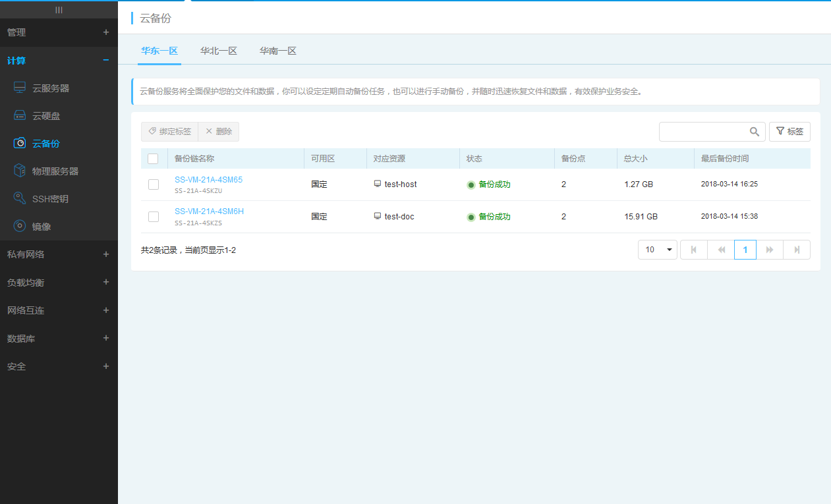The height and width of the screenshot is (504, 831).
Task: Click the 状态 column header
Action: 474,159
